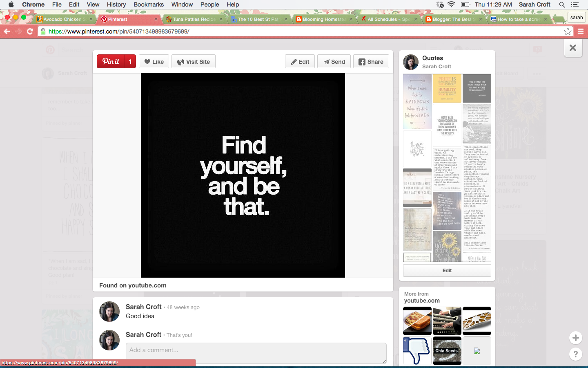Click Sarah Croft under Quotes board
This screenshot has width=588, height=368.
coord(437,66)
